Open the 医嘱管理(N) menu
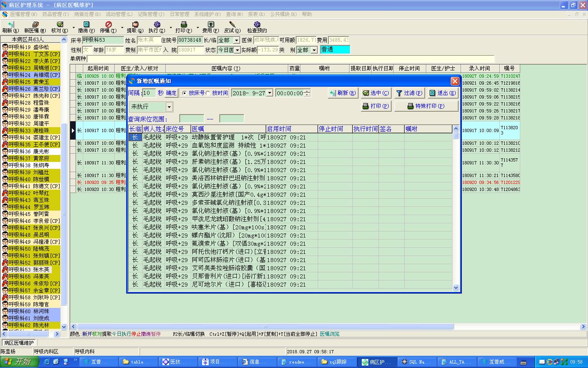This screenshot has height=368, width=588. point(24,14)
